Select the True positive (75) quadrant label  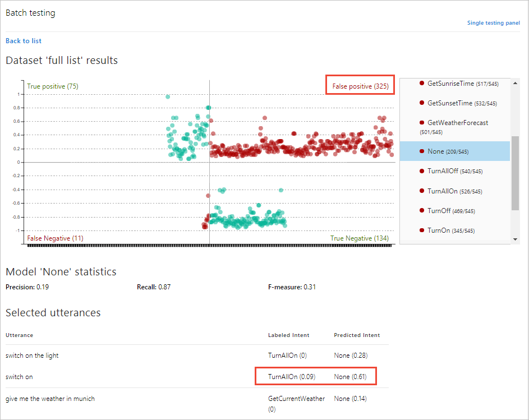(x=53, y=86)
